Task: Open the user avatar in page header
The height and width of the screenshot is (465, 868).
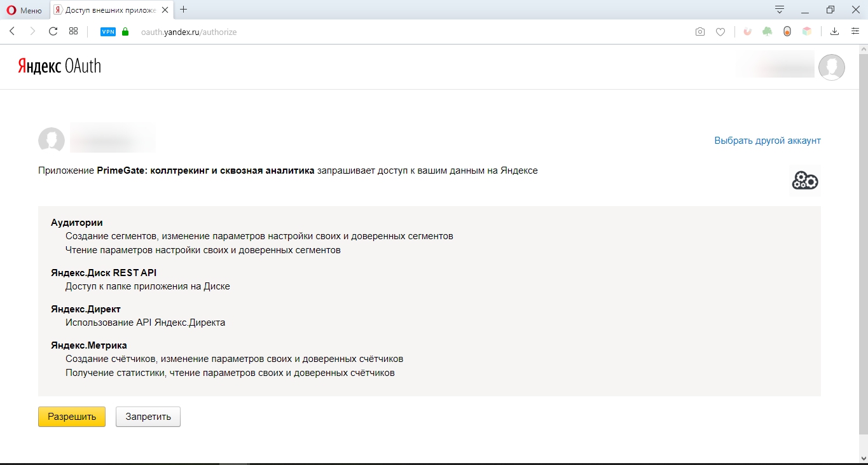Action: pos(832,67)
